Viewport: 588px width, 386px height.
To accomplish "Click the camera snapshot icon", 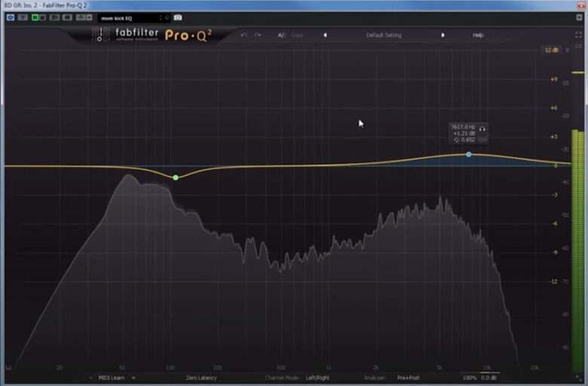I will tap(178, 17).
